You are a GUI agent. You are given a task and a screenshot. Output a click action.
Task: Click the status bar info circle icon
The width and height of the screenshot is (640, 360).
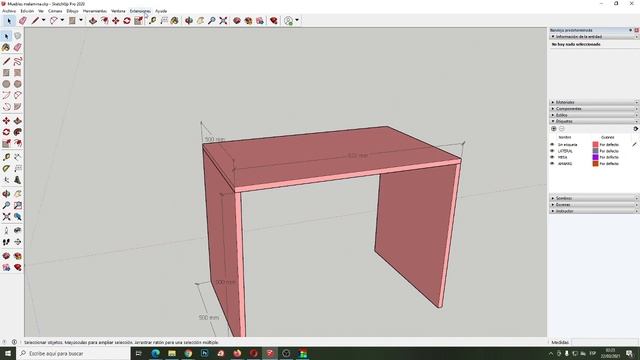[14, 342]
